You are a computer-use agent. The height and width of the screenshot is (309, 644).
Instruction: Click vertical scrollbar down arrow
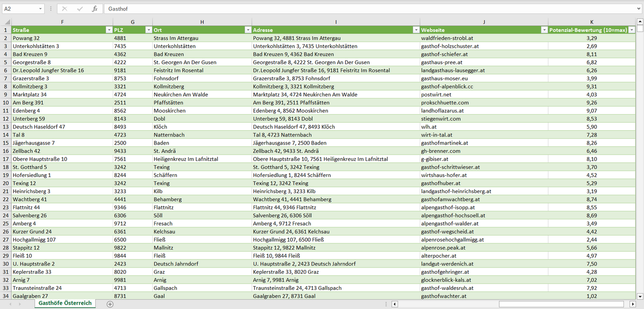click(640, 296)
